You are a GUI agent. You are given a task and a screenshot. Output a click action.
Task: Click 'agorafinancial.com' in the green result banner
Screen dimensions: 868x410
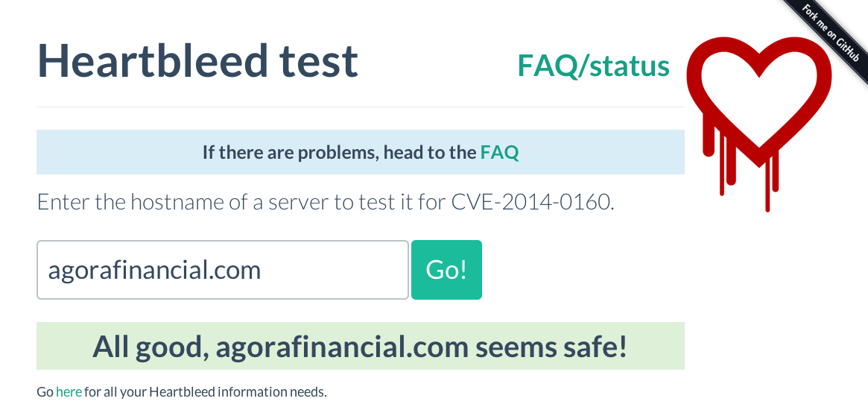tap(342, 346)
